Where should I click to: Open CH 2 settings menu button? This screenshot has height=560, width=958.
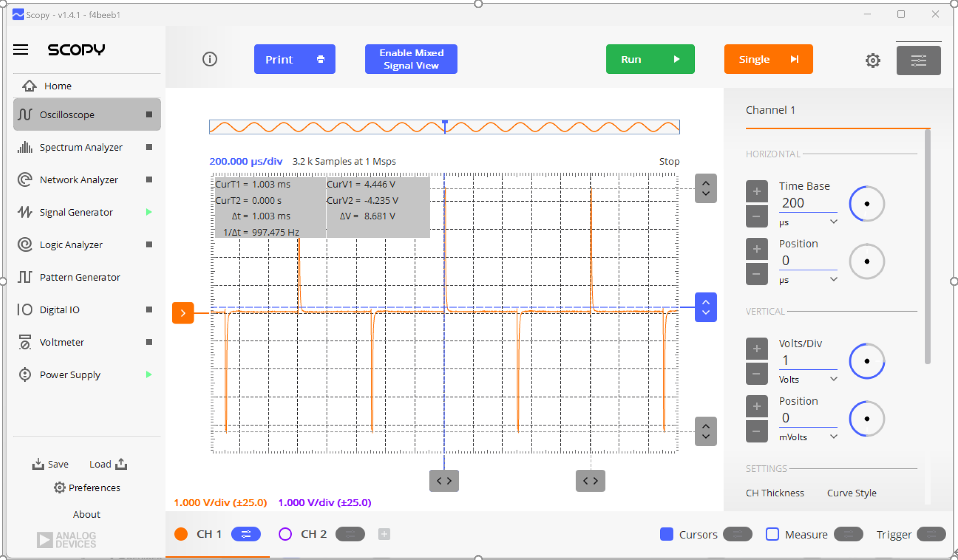pos(350,534)
